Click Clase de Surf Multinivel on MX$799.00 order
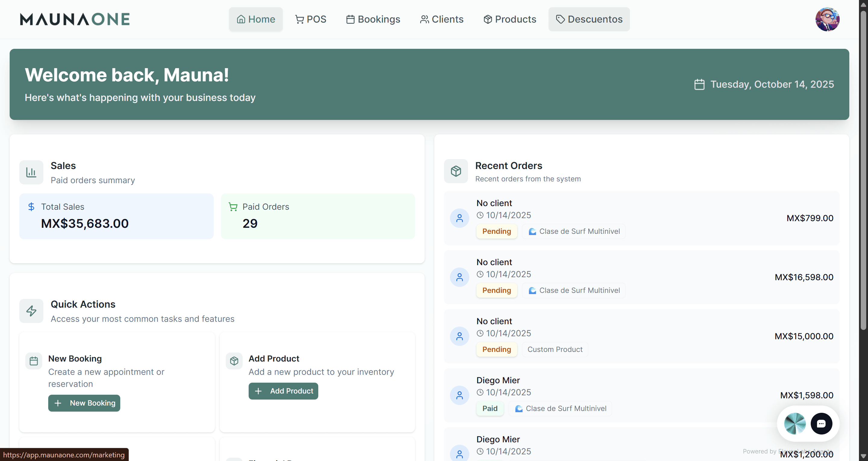This screenshot has height=461, width=868. pos(574,231)
